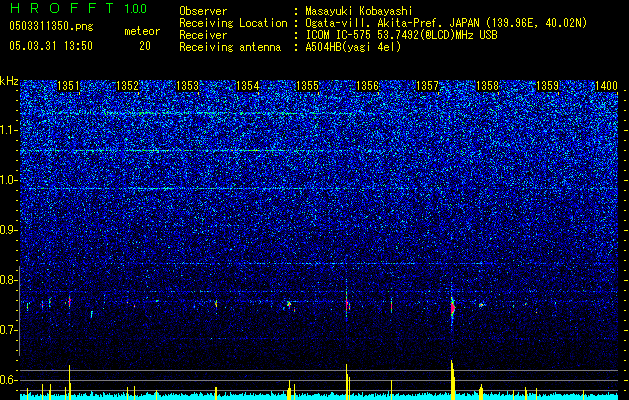Click the ICOM IC-575 receiver text
629x400 pixels.
401,35
